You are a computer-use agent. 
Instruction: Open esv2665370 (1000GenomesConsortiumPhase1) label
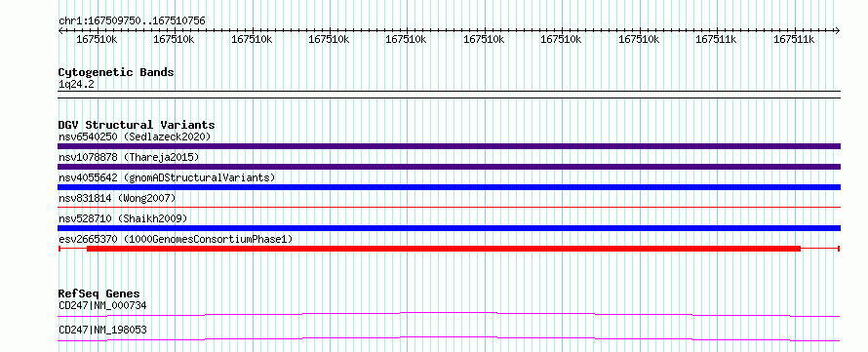pos(176,239)
